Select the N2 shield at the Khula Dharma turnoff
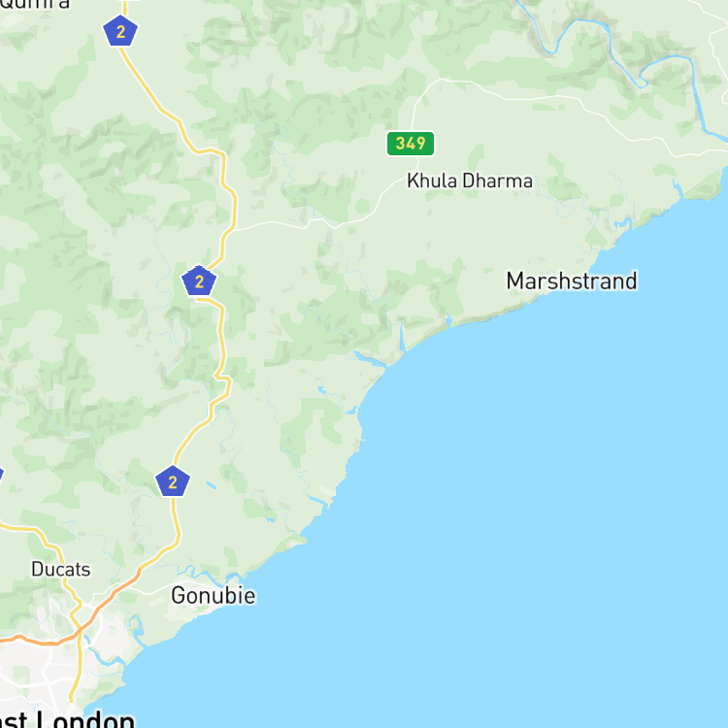The image size is (728, 728). click(x=199, y=281)
